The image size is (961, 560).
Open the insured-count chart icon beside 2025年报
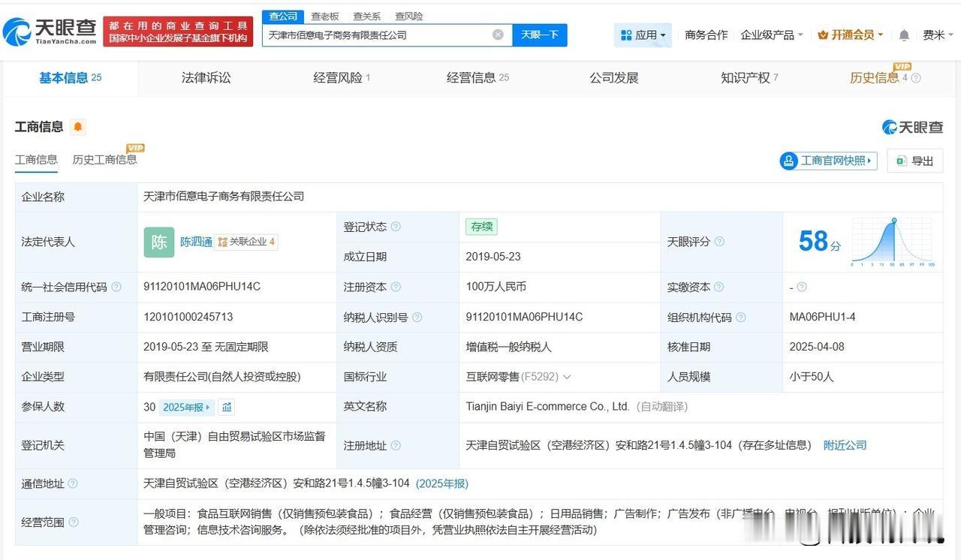(227, 407)
